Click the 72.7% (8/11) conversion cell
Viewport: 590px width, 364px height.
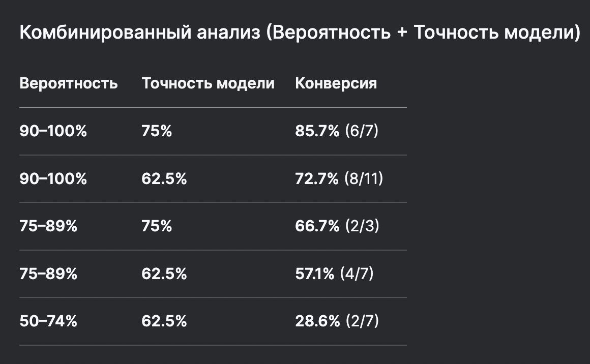(339, 178)
